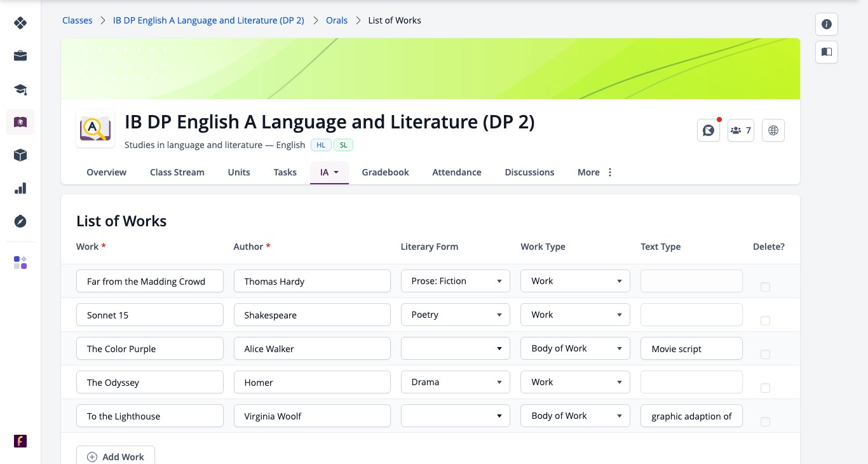This screenshot has width=868, height=464.
Task: Open the bar chart reports icon
Action: coord(20,188)
